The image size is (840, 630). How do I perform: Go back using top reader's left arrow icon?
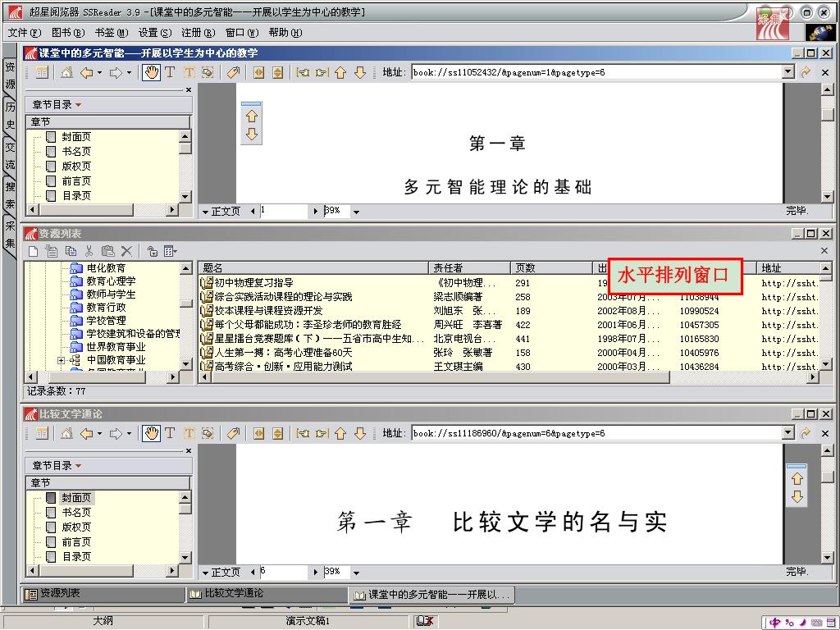[x=86, y=72]
